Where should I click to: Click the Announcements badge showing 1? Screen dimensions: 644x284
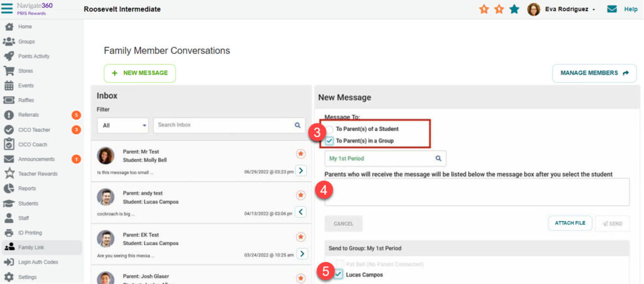tap(76, 159)
